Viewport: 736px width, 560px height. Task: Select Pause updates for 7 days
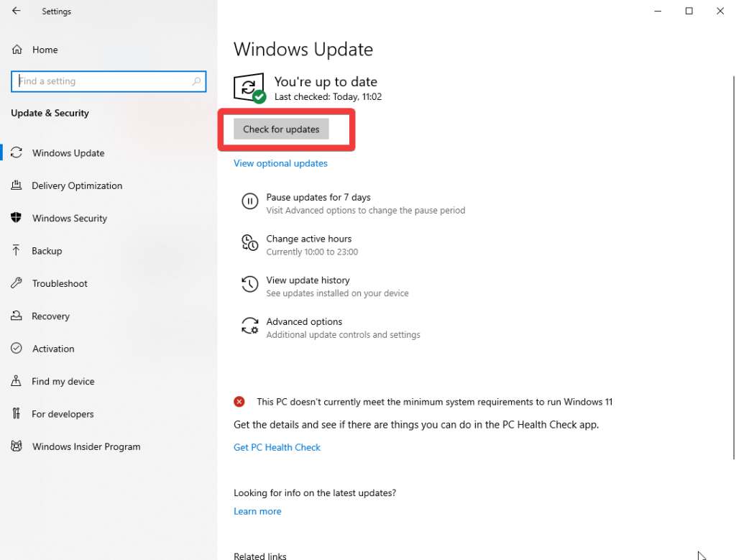coord(318,197)
